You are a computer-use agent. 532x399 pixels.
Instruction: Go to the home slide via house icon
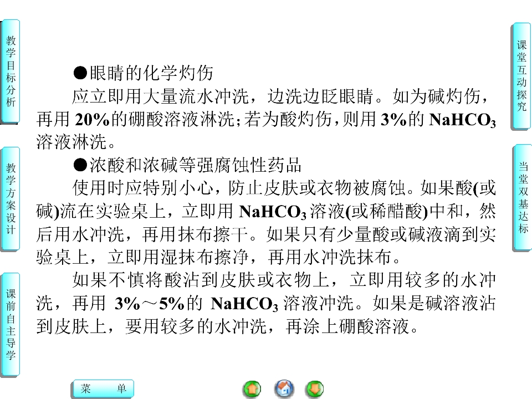pyautogui.click(x=284, y=388)
